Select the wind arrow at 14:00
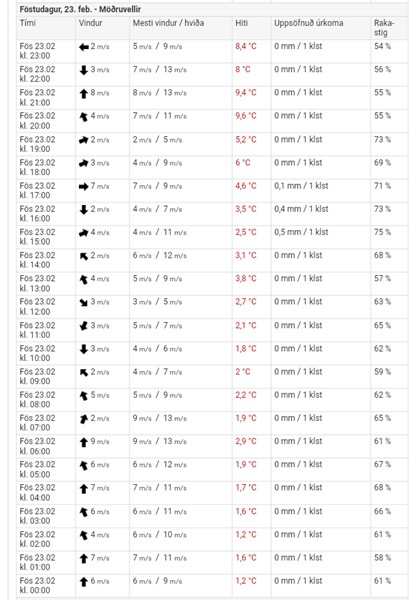409x600 pixels. pyautogui.click(x=84, y=256)
